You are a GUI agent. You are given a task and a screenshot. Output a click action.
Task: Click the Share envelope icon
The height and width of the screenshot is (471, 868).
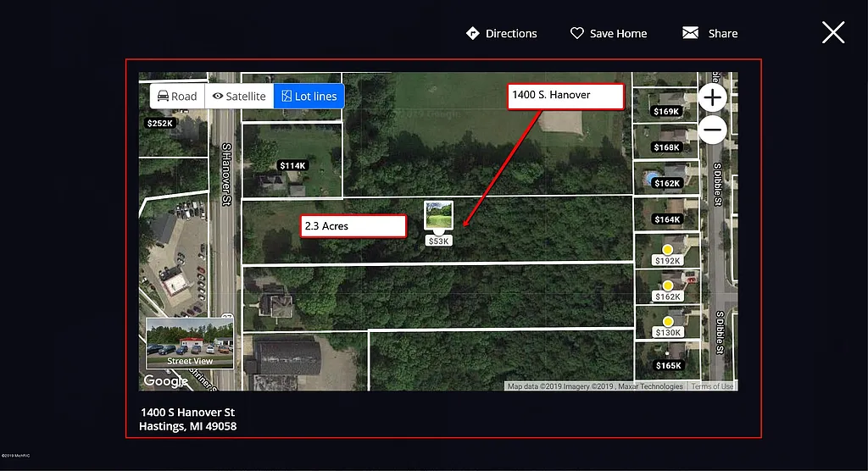691,33
